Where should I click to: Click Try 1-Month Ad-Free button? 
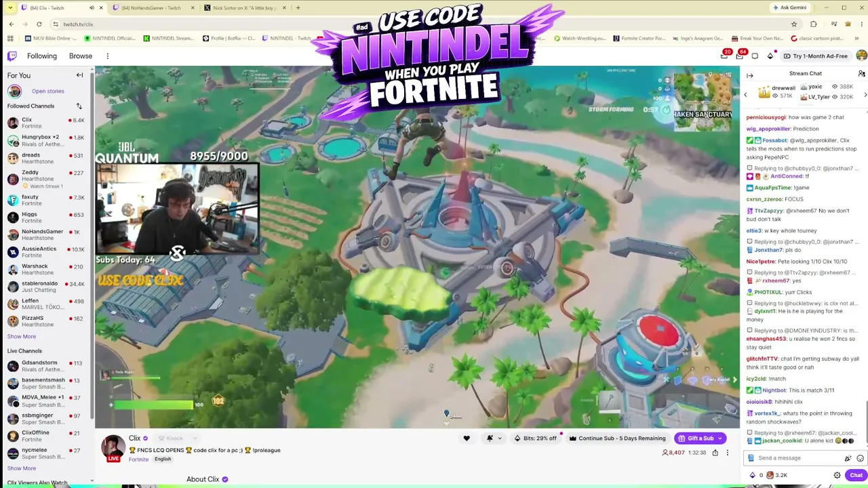815,56
